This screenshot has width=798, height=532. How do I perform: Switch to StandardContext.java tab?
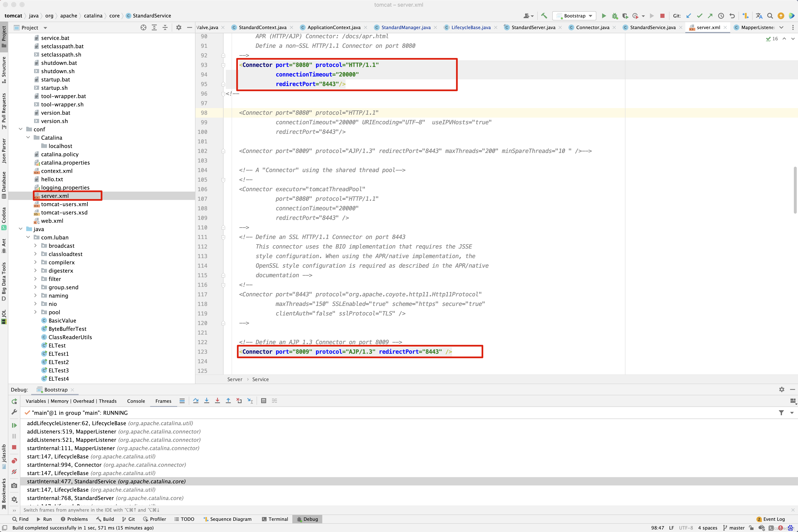click(x=262, y=27)
